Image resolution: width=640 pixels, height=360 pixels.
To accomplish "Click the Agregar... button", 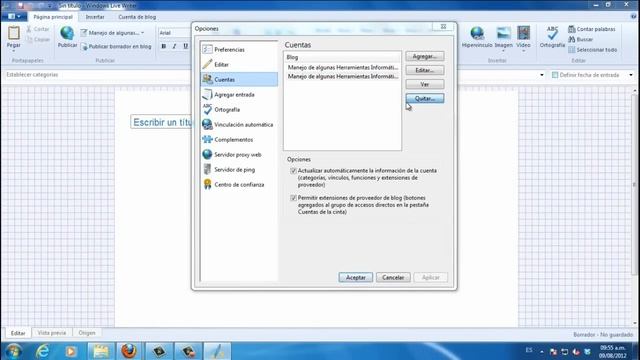I will pos(424,56).
